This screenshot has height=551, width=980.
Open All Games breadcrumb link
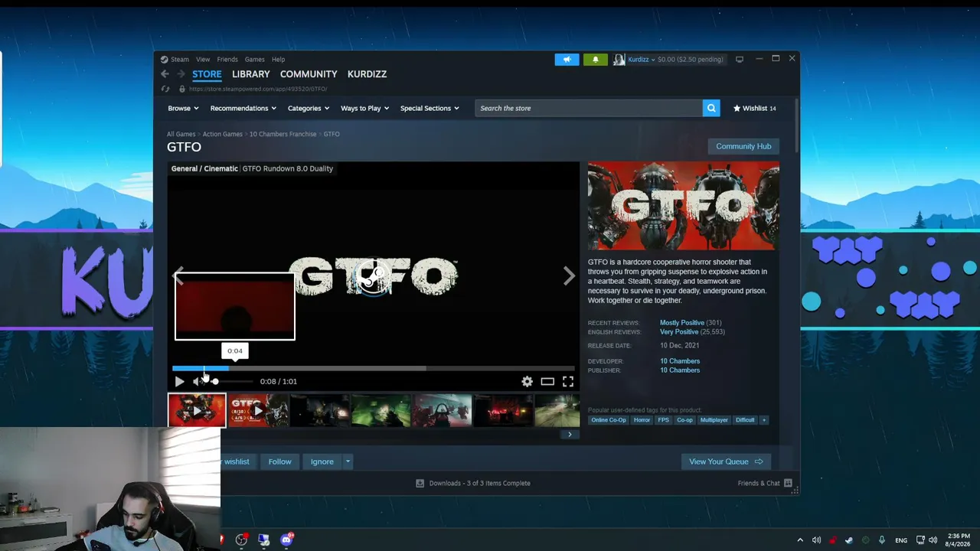coord(181,134)
